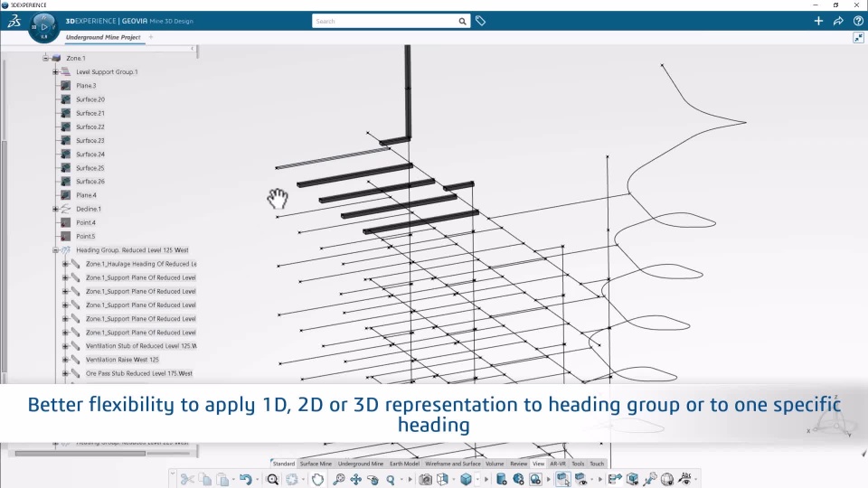Switch to the Earth Model tab
Image resolution: width=868 pixels, height=488 pixels.
(404, 464)
